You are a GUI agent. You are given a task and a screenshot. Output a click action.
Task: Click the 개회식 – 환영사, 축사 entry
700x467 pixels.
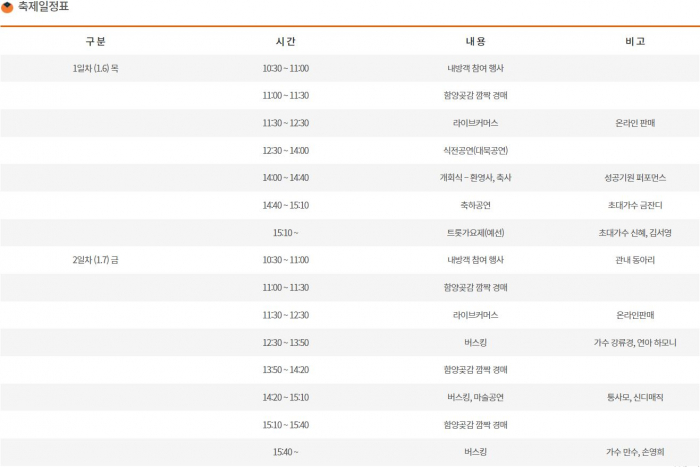[475, 178]
